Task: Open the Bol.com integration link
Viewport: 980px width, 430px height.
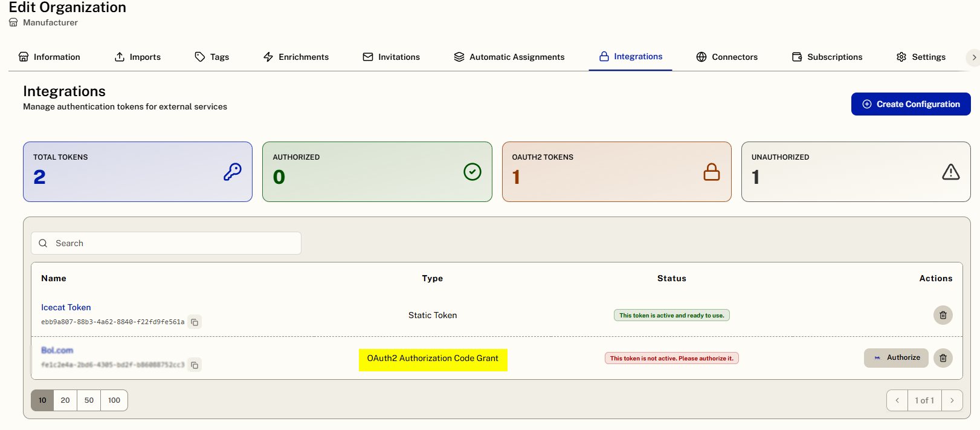Action: click(57, 350)
